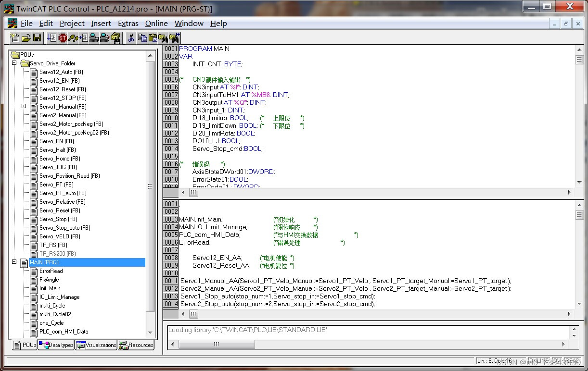Select ErrorRead action under MAIN
Screen dimensions: 588x371
click(51, 271)
